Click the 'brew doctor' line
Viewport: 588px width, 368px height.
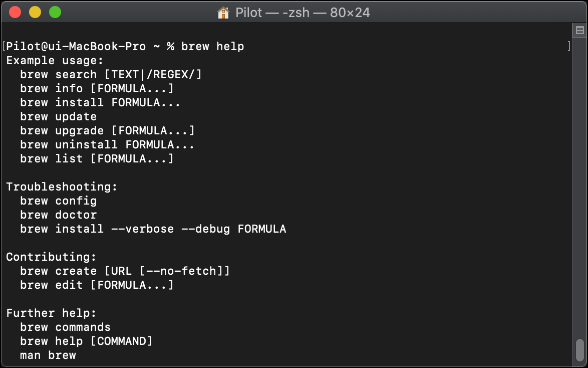pyautogui.click(x=59, y=215)
